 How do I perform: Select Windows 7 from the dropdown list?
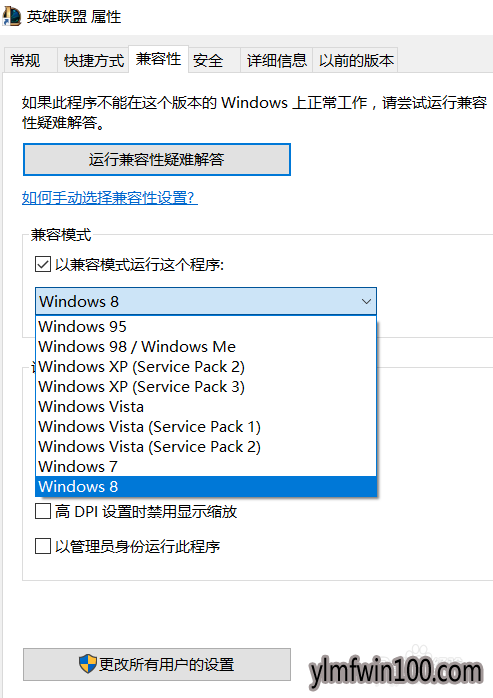click(206, 467)
